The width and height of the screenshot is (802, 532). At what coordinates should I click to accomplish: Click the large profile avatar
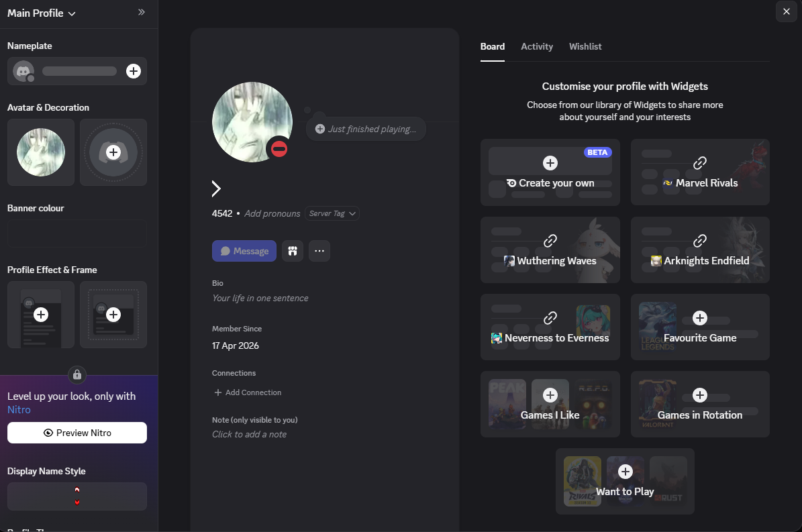[x=252, y=122]
